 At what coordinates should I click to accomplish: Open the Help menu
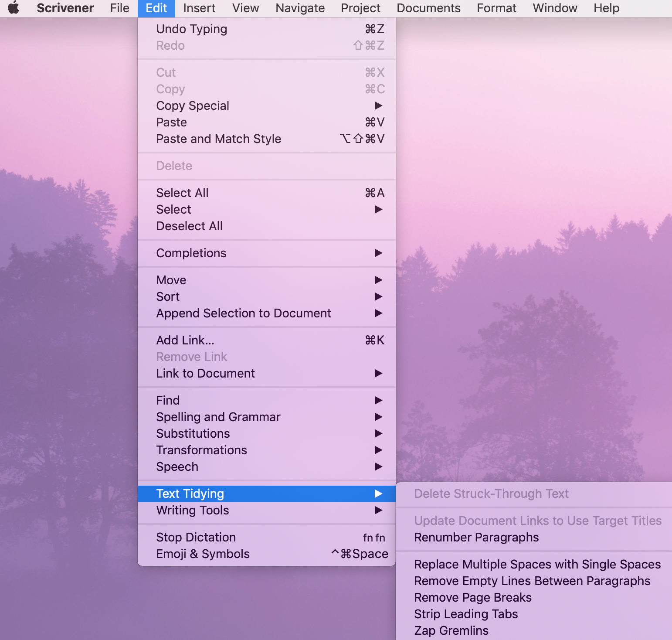click(x=606, y=8)
